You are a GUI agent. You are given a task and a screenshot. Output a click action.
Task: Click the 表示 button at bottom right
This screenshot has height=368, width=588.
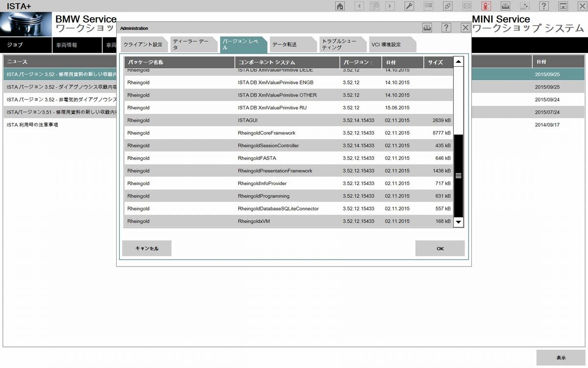[561, 358]
